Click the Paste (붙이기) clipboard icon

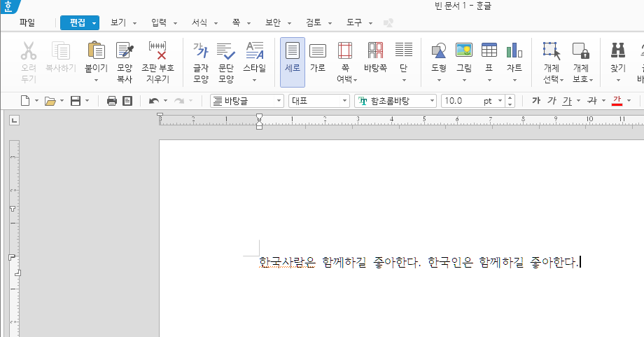click(96, 50)
